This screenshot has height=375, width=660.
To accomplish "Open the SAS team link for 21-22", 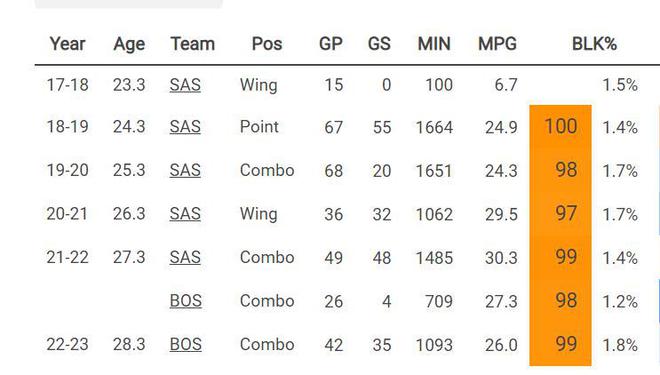I will [185, 257].
